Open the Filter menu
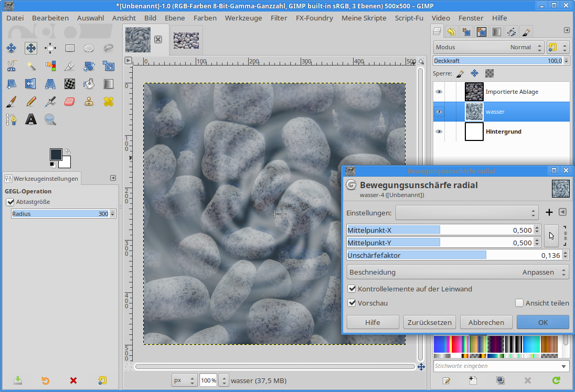The image size is (575, 392). (279, 18)
